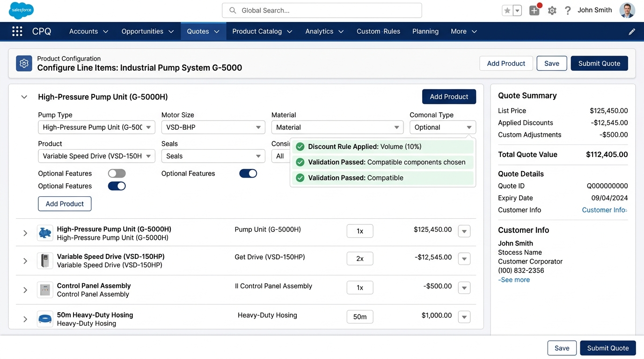
Task: Click the Product Configuration gear icon
Action: (24, 63)
